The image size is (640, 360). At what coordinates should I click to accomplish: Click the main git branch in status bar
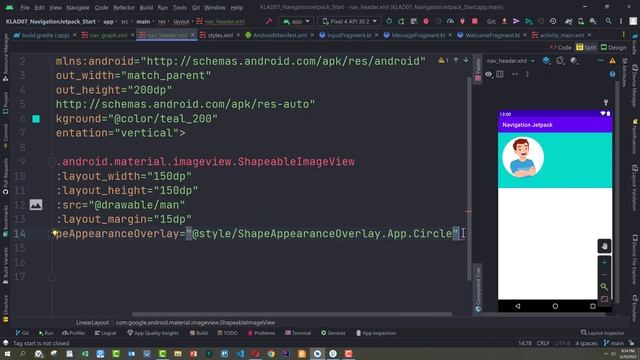(613, 343)
